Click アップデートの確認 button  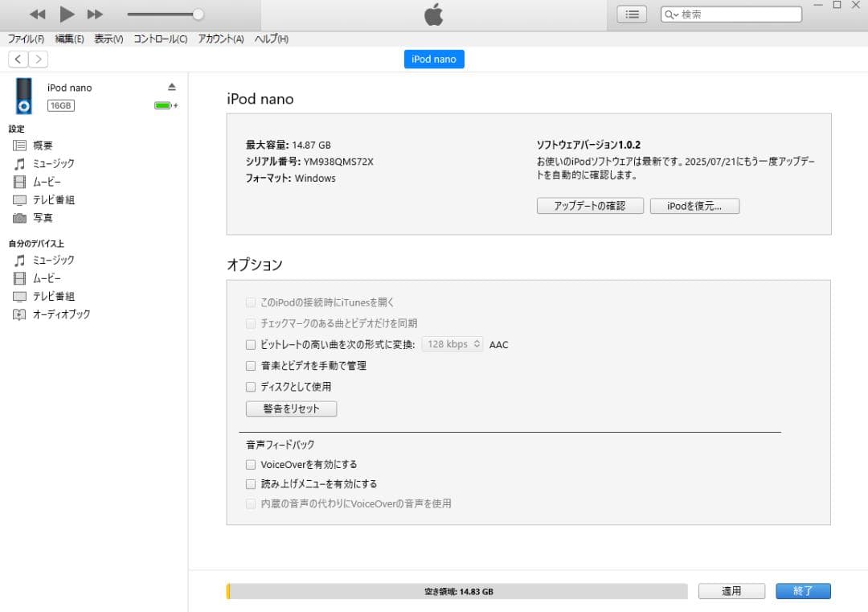[x=590, y=206]
